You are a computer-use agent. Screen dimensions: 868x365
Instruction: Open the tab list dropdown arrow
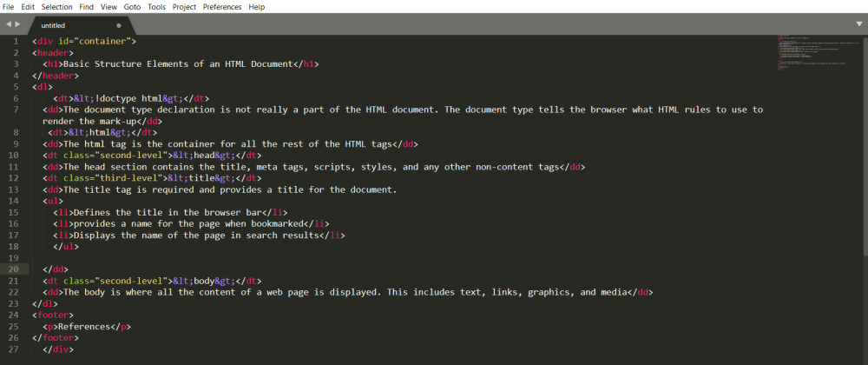(859, 24)
